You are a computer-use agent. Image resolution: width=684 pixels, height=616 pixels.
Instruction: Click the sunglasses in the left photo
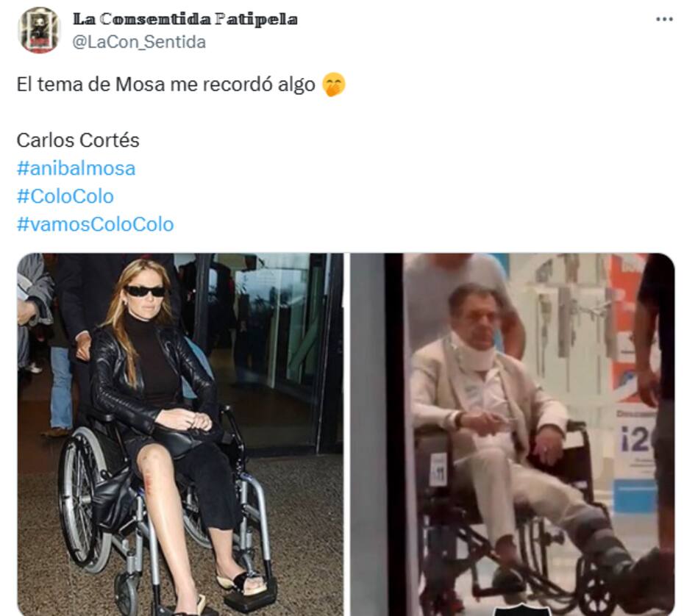tap(145, 291)
